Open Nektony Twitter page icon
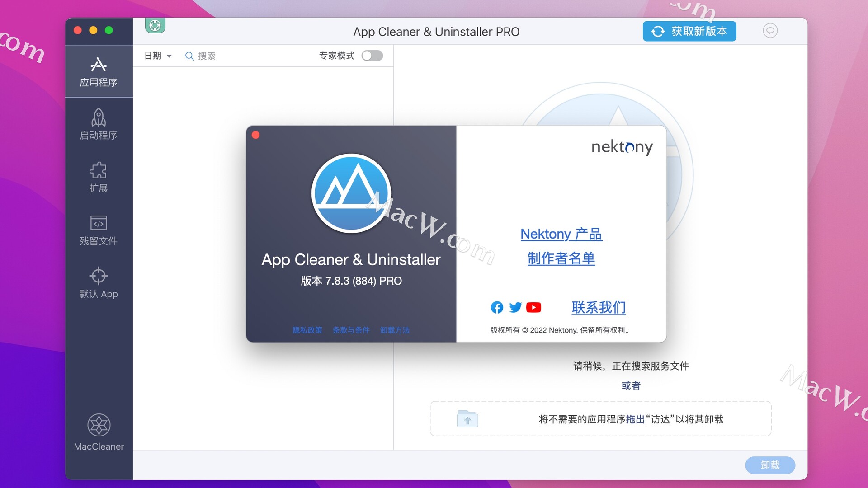Screen dimensions: 868x488 [x=515, y=307]
